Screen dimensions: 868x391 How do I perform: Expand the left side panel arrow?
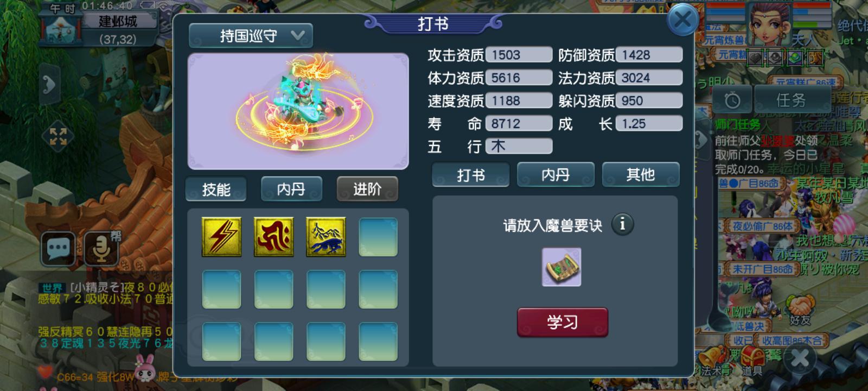[49, 85]
